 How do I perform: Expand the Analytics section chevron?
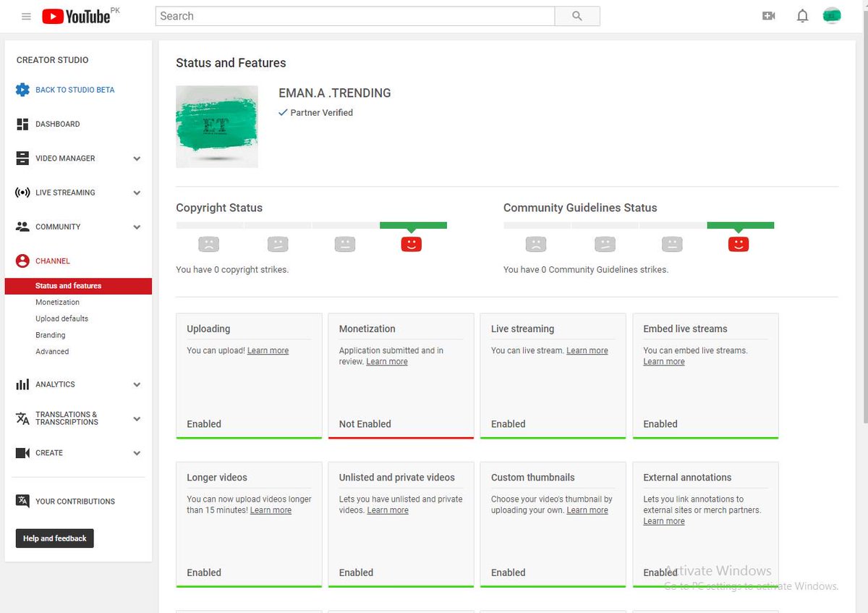tap(137, 385)
